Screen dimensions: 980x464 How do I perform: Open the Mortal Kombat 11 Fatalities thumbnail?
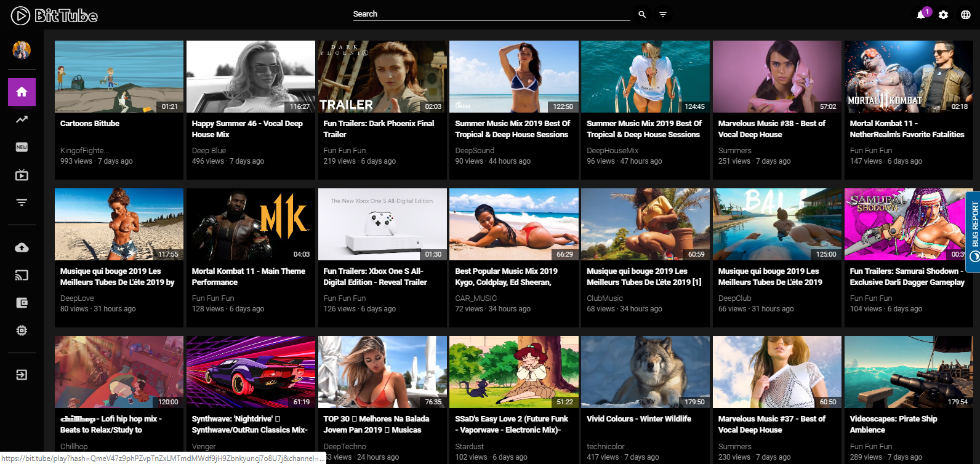[x=909, y=76]
